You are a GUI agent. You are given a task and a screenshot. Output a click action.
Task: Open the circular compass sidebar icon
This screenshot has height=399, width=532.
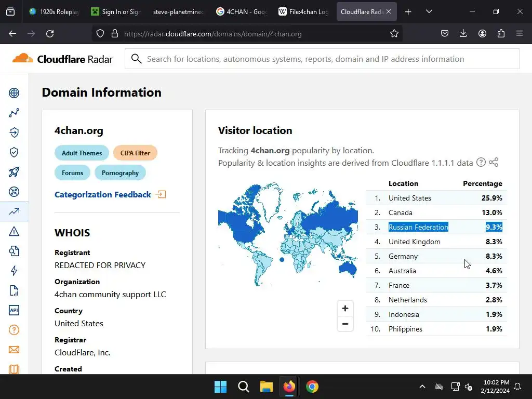pyautogui.click(x=14, y=192)
